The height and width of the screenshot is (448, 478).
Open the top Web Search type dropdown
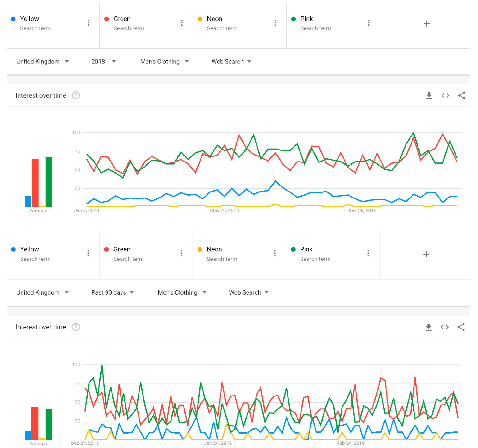coord(231,62)
